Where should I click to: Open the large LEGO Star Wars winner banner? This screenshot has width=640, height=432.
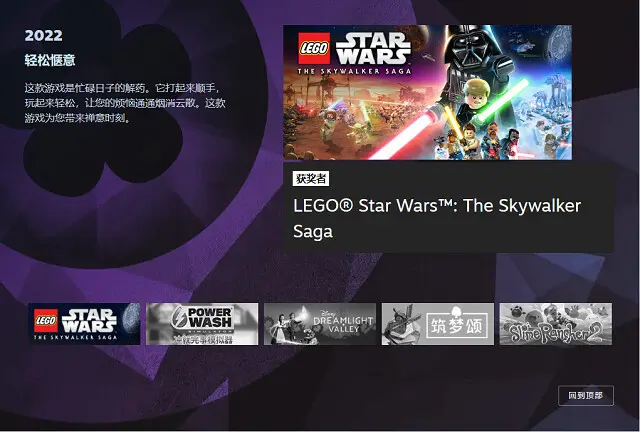(427, 92)
